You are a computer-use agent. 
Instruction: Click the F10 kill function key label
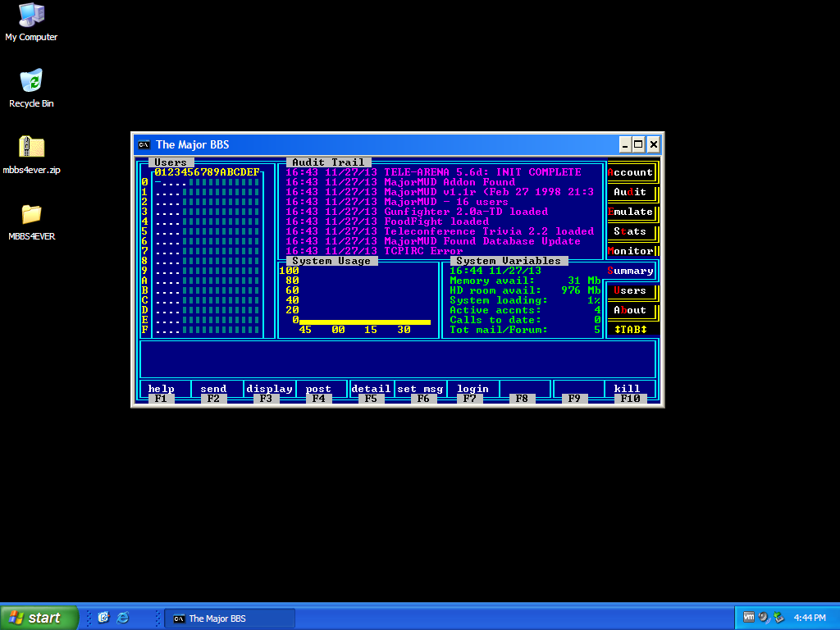[x=630, y=399]
